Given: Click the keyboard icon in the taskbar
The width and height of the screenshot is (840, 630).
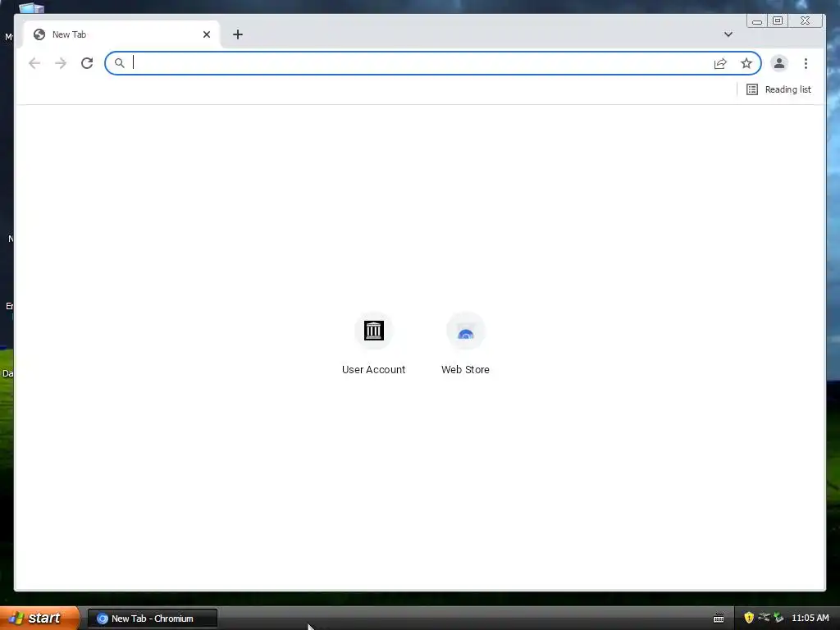Looking at the screenshot, I should coord(719,619).
